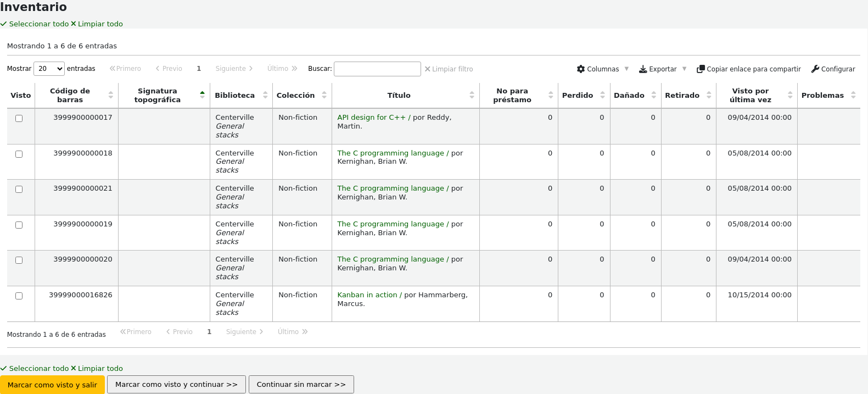Check the box for barcode 39999000016826

[x=19, y=296]
